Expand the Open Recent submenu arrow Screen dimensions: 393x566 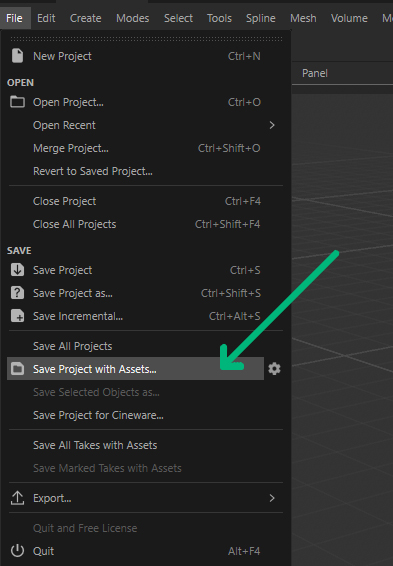(272, 125)
